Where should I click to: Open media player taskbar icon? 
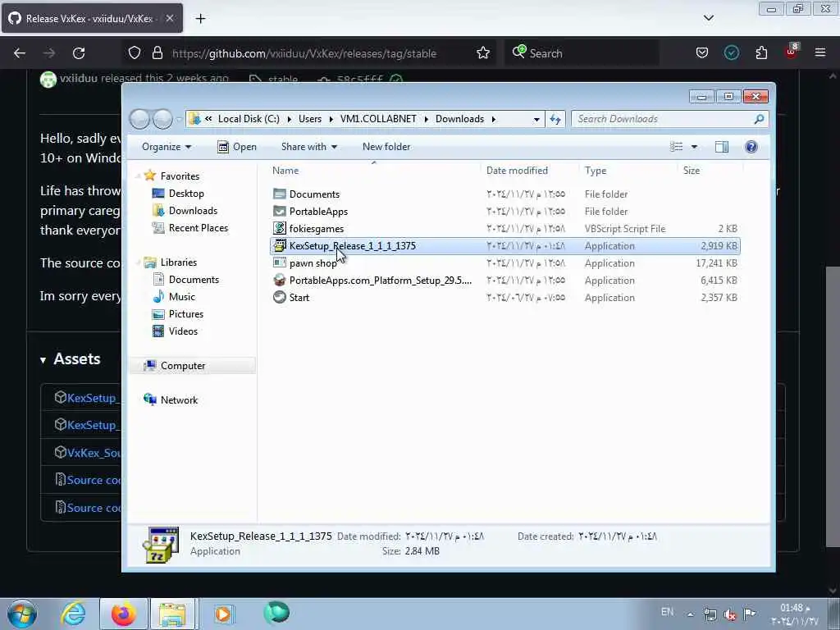223,614
